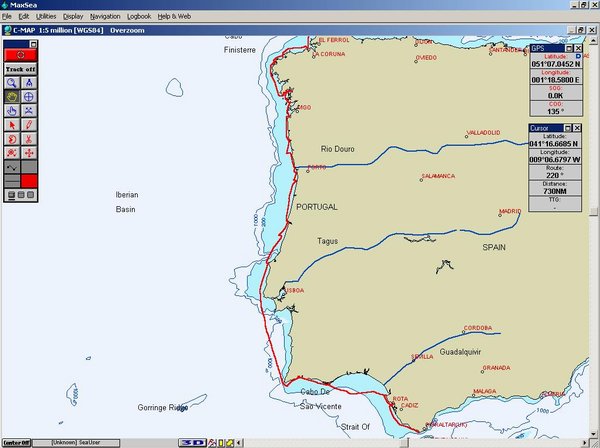Collapse the Cursor panel

[x=566, y=129]
